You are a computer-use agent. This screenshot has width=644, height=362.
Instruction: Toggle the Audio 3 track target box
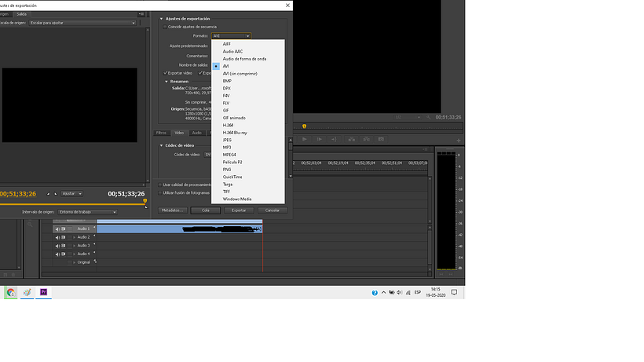pyautogui.click(x=69, y=246)
